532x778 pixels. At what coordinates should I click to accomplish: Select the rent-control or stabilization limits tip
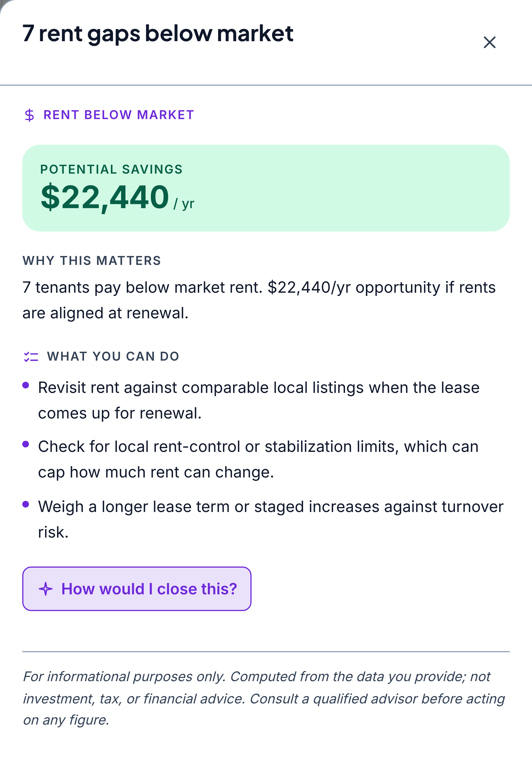click(258, 459)
